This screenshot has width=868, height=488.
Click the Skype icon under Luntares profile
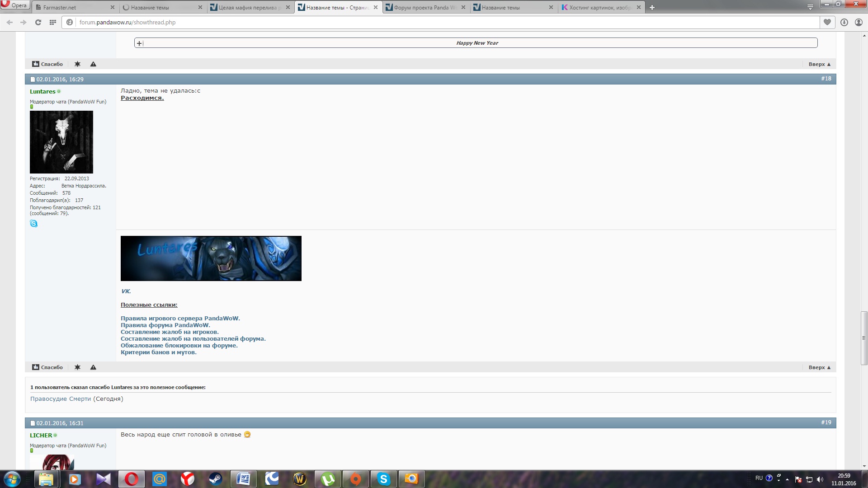tap(34, 224)
